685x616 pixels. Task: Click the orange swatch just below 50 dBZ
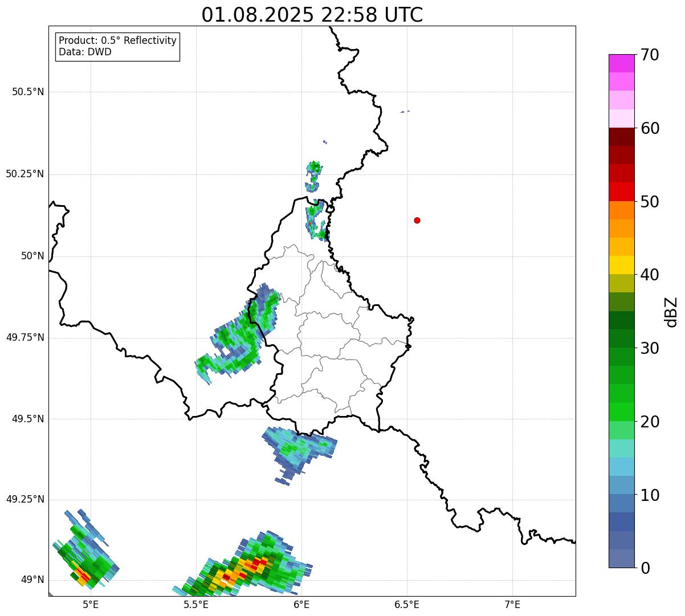coord(621,210)
